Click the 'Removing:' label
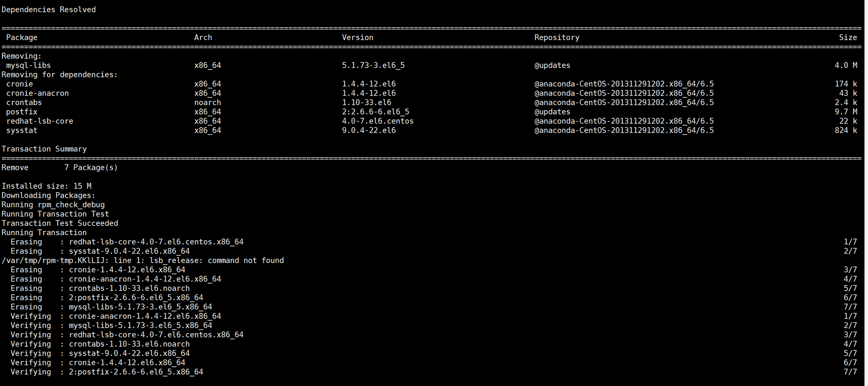Screen dimensions: 868x386 tap(22, 56)
